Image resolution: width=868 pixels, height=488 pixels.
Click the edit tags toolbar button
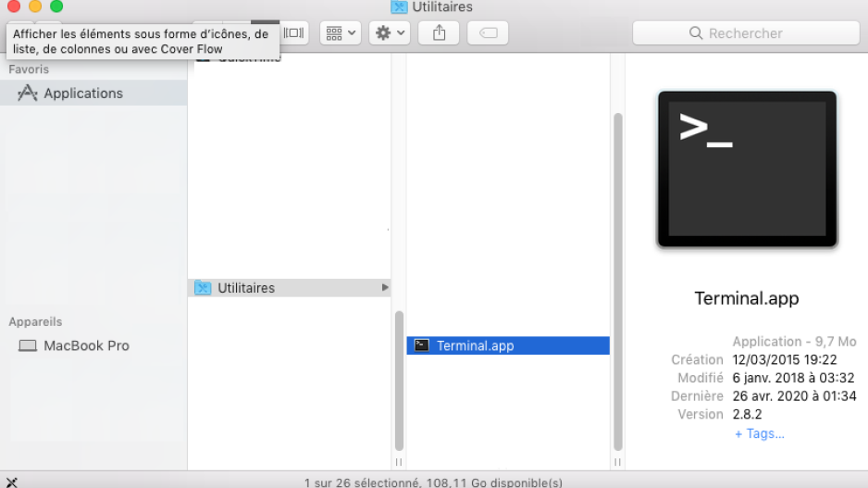(488, 33)
